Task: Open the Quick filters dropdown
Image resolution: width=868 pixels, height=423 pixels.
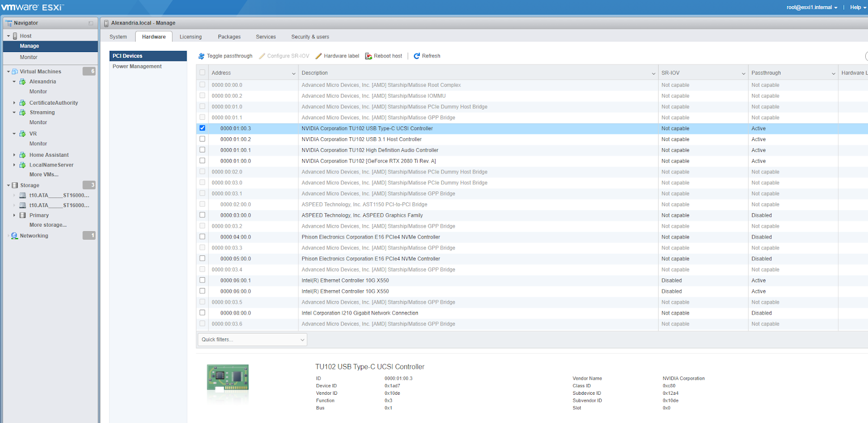Action: (x=252, y=339)
